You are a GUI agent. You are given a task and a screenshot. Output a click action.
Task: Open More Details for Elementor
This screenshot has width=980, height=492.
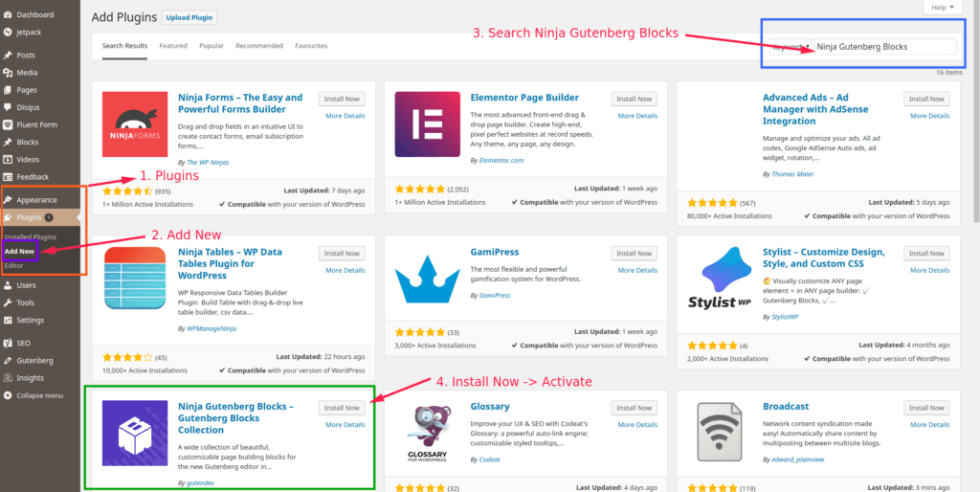click(637, 116)
